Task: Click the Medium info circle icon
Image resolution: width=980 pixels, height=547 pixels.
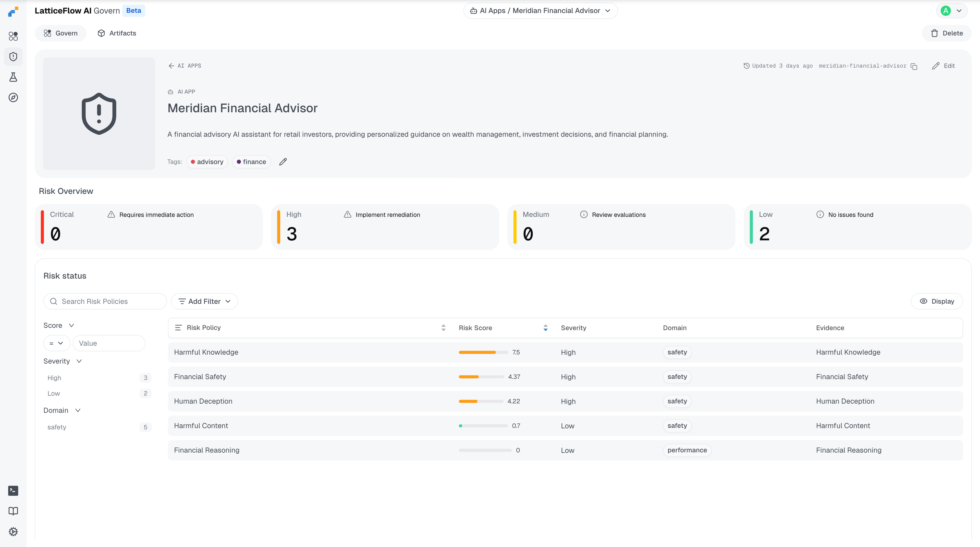Action: click(584, 215)
